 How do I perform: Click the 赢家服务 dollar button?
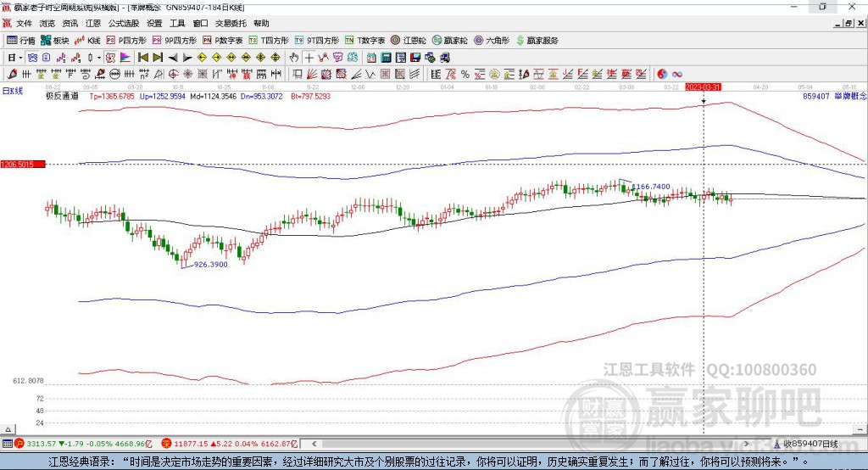[x=537, y=41]
